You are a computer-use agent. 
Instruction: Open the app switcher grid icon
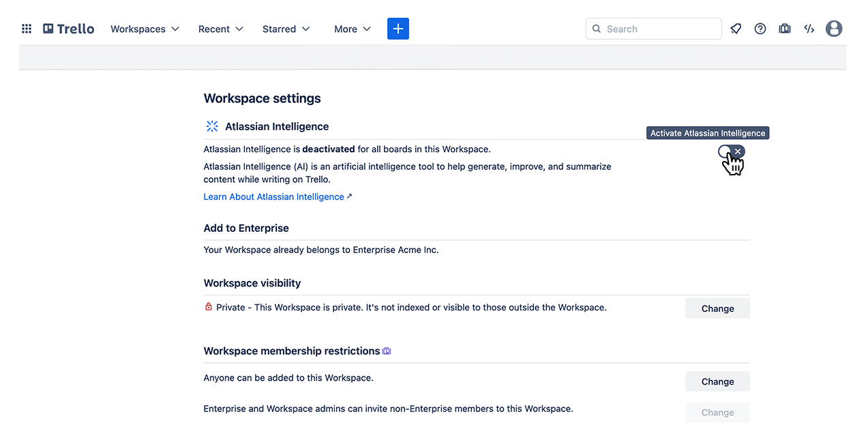tap(27, 29)
